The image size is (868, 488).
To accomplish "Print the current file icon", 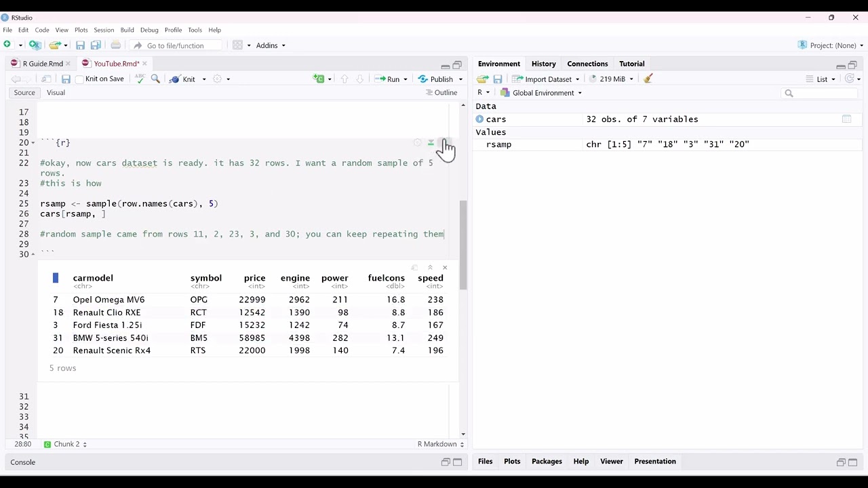I will [x=115, y=45].
